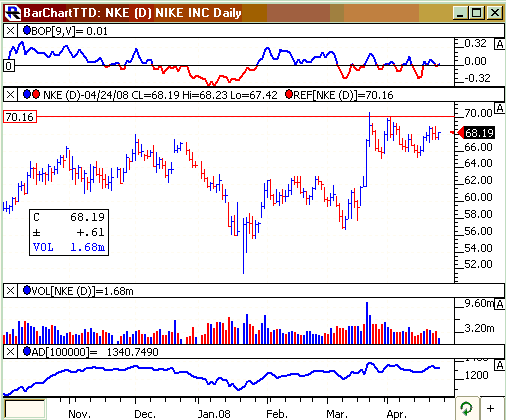Click the REF[NKE (D)]=70.16 label

[343, 95]
